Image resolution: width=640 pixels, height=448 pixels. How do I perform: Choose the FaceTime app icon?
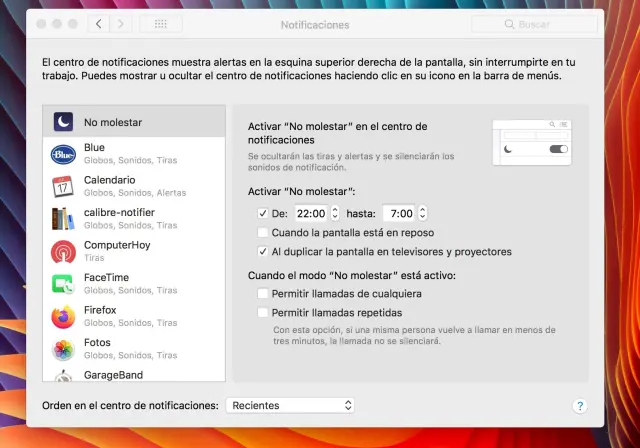click(x=64, y=284)
